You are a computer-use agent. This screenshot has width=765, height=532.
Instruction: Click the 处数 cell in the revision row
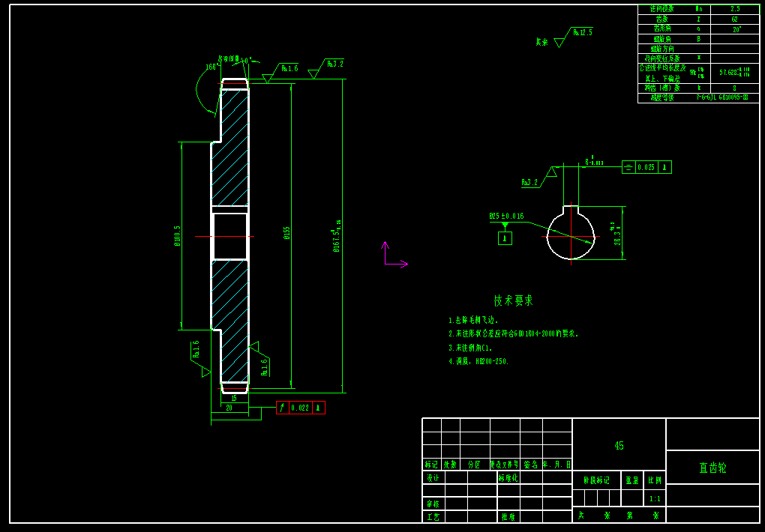click(450, 465)
